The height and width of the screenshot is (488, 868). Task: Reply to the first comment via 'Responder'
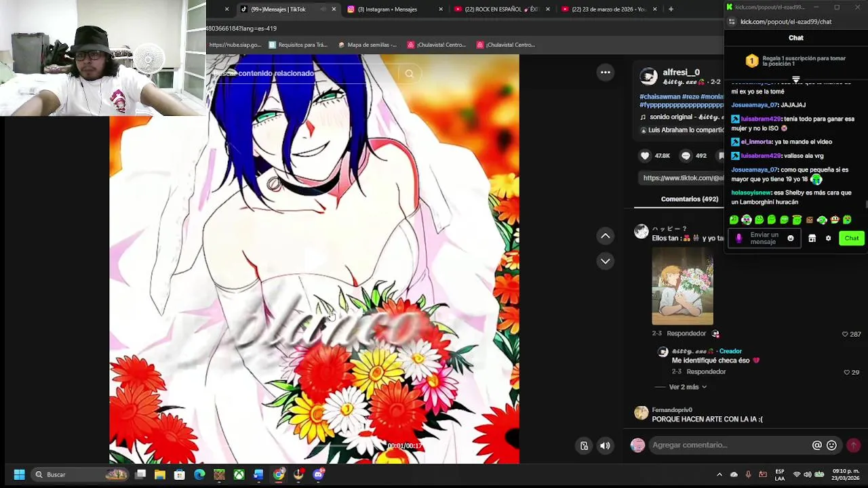[686, 333]
